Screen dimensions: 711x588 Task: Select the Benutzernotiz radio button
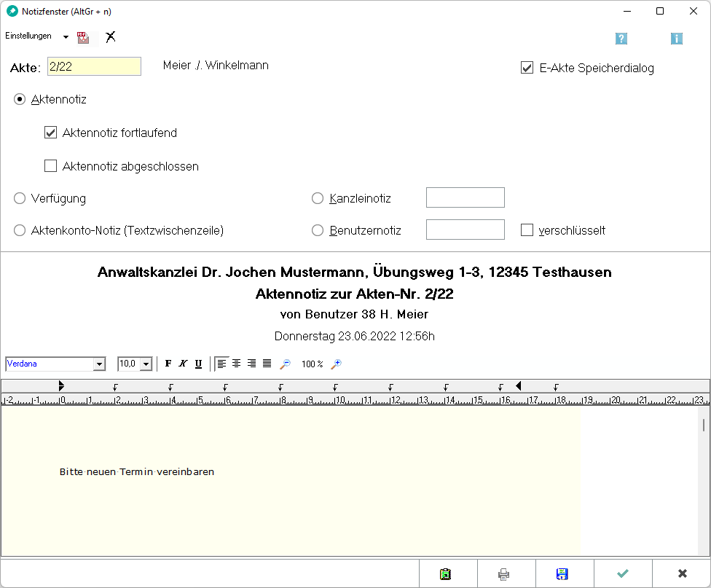click(318, 230)
